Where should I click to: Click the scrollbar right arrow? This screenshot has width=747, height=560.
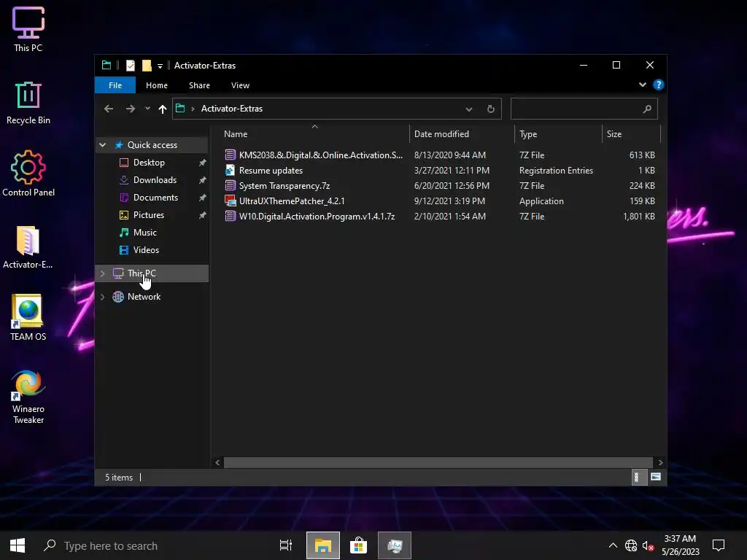pos(659,462)
